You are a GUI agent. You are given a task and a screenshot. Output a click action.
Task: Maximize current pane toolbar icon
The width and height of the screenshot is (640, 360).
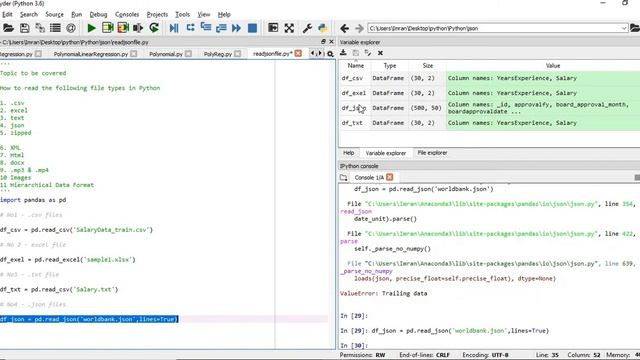(x=273, y=28)
